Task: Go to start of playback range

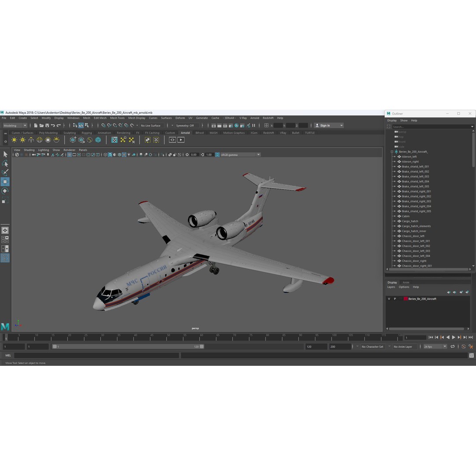Action: 431,337
